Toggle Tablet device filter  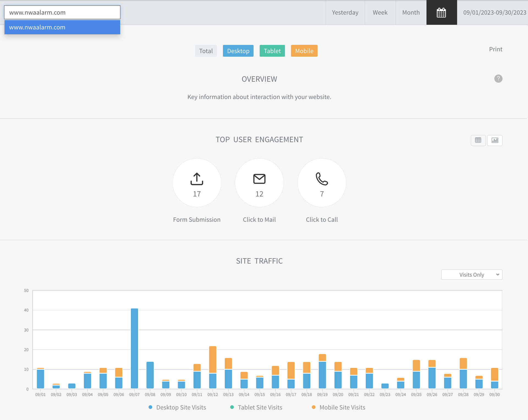coord(272,51)
